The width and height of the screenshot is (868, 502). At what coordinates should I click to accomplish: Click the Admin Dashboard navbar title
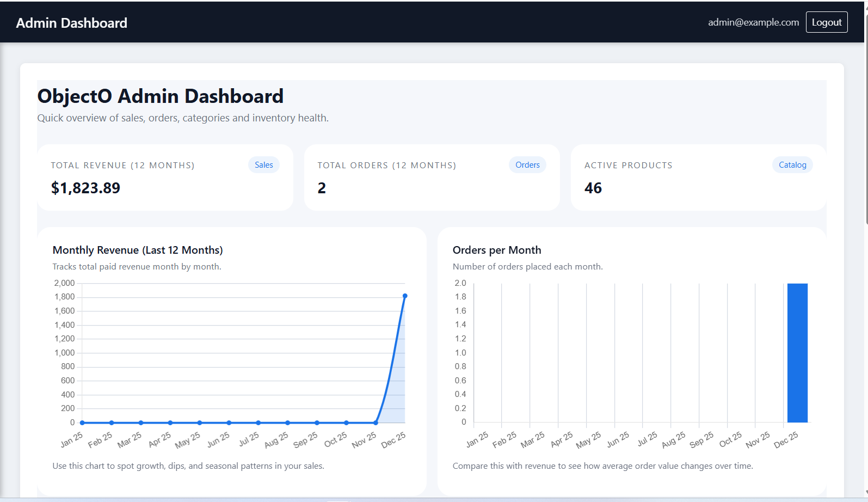point(71,23)
